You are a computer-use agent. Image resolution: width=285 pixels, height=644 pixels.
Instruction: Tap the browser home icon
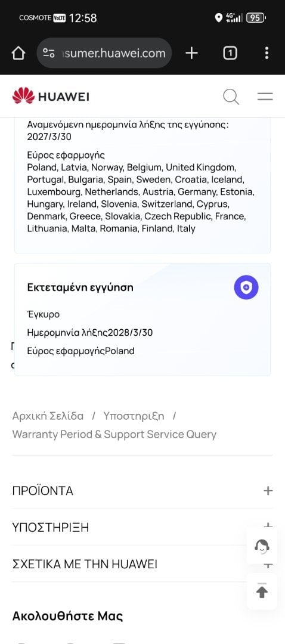tap(18, 53)
